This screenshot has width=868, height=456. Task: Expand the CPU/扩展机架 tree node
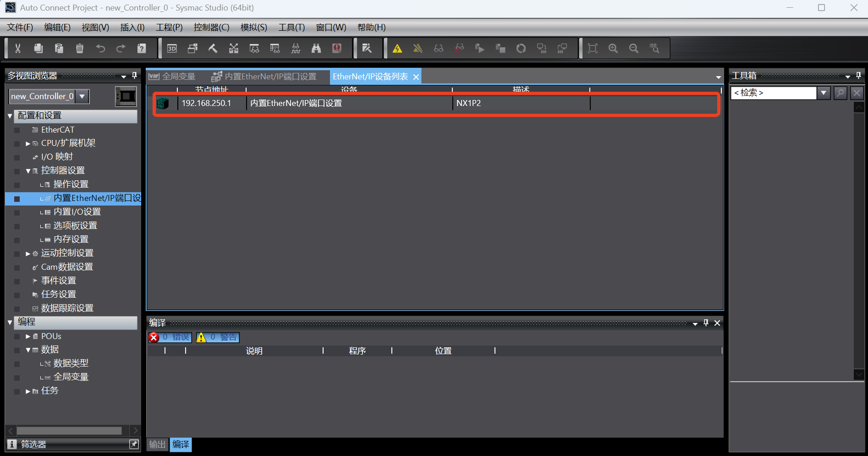[28, 144]
